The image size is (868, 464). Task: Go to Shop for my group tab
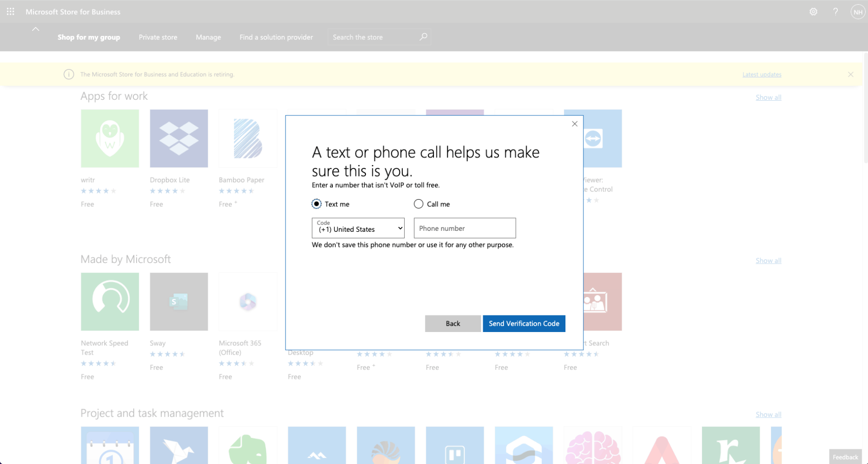[x=89, y=37]
